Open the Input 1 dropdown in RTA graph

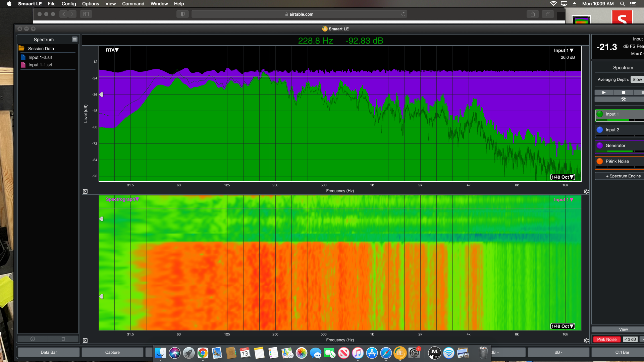pos(563,50)
